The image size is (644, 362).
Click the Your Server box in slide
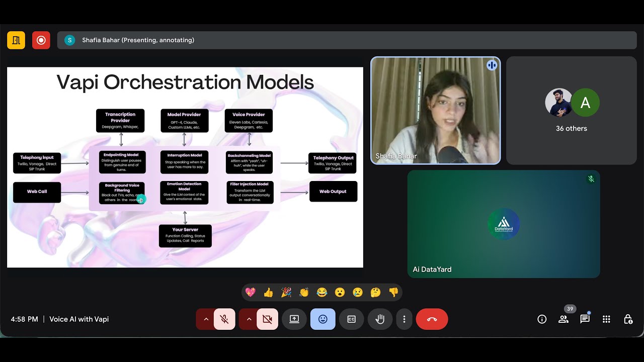185,236
